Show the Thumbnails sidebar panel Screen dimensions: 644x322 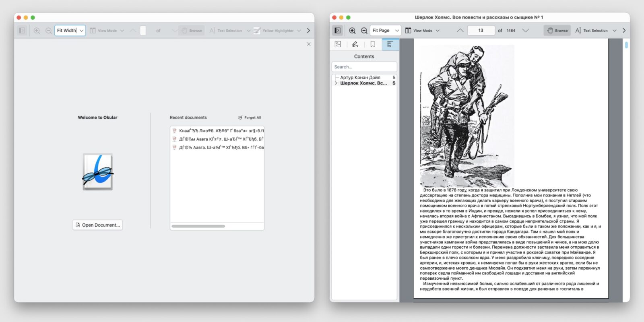click(x=338, y=44)
